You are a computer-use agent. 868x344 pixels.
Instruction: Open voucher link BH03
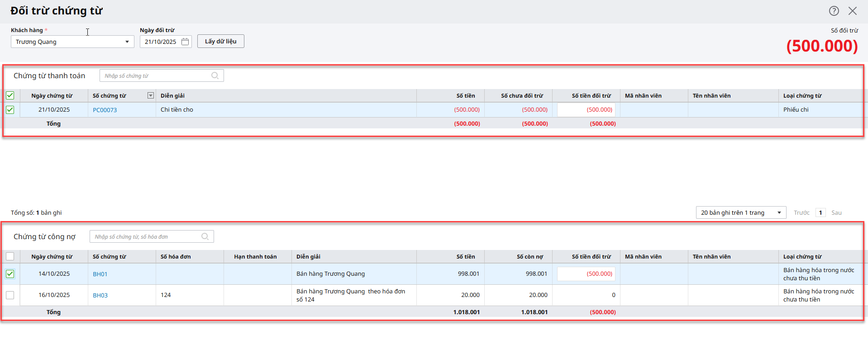click(100, 295)
